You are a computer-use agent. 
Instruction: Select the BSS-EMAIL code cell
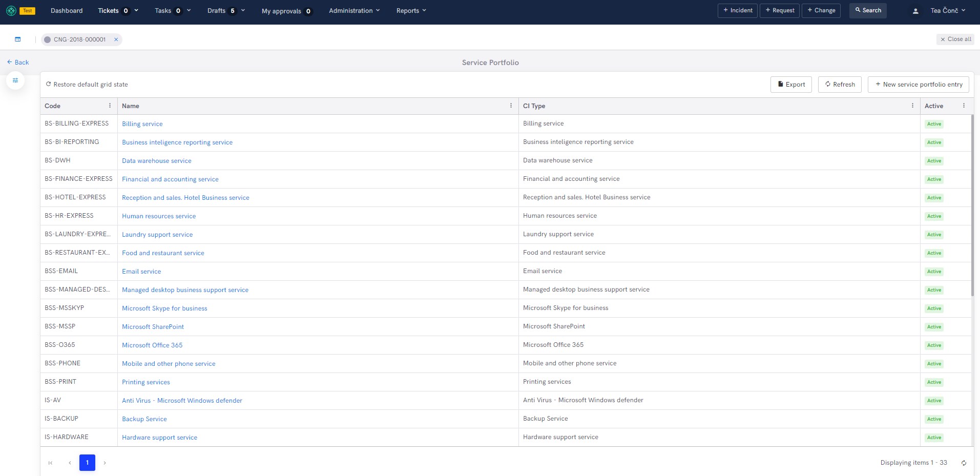pos(79,271)
